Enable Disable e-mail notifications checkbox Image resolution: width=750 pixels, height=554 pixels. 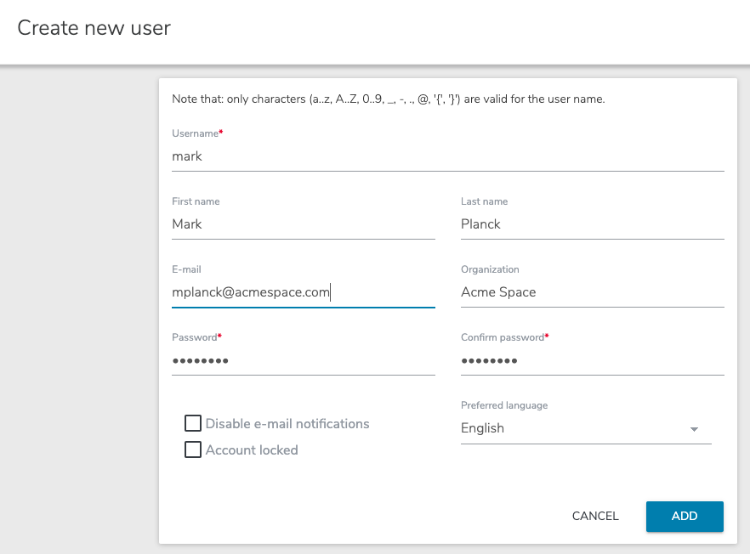tap(193, 423)
